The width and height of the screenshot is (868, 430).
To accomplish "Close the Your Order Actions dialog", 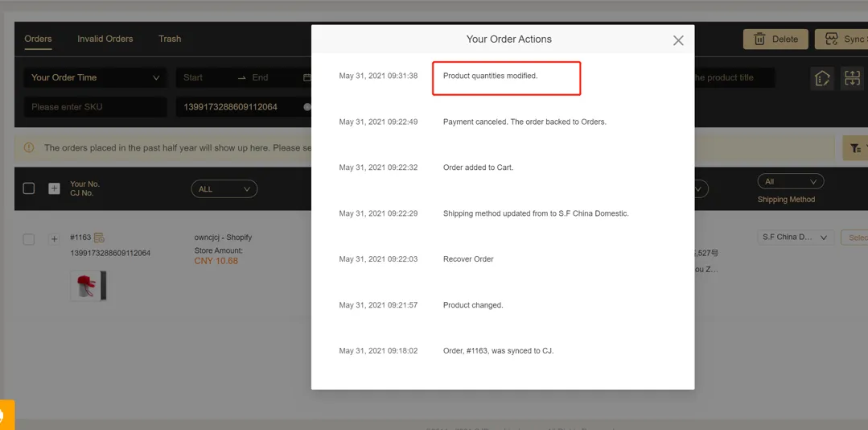I will coord(678,40).
